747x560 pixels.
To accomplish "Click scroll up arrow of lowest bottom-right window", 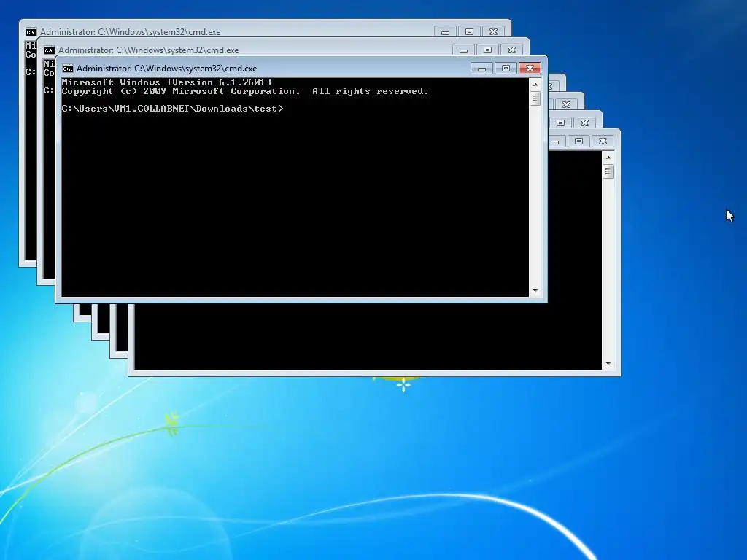I will point(608,157).
